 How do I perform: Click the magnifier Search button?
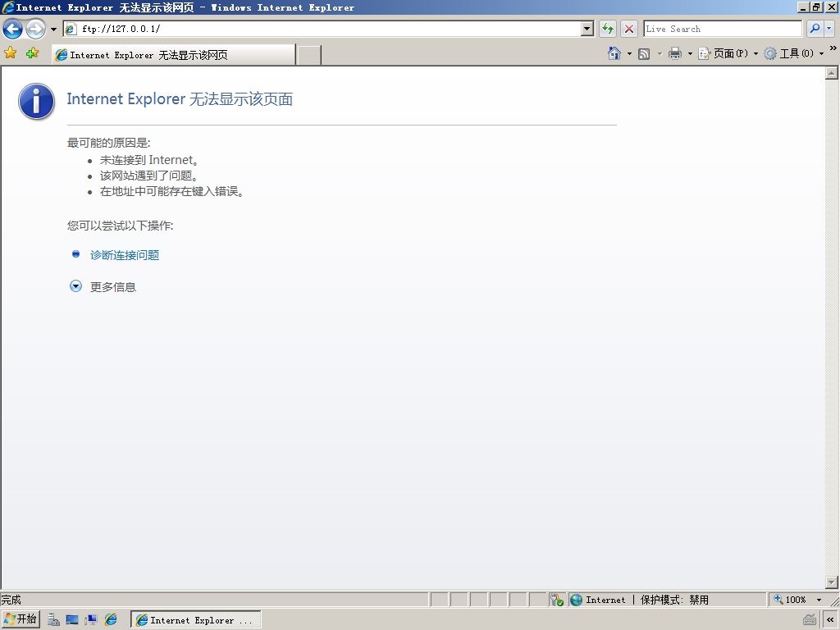pos(815,29)
